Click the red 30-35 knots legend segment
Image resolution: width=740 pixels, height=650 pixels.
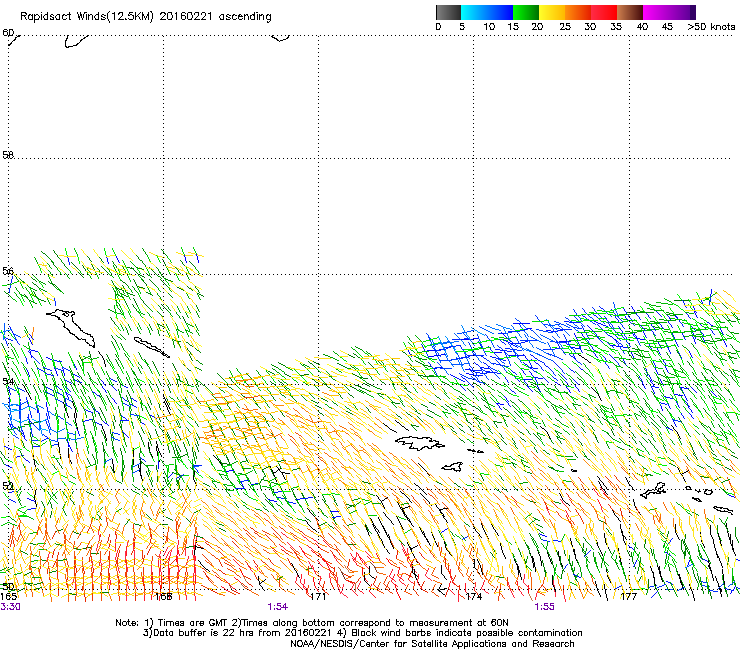tap(604, 12)
